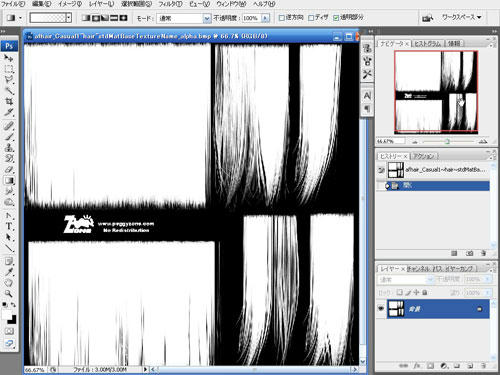This screenshot has width=500, height=375.
Task: Select the Zoom tool in toolbox
Action: tap(9, 293)
